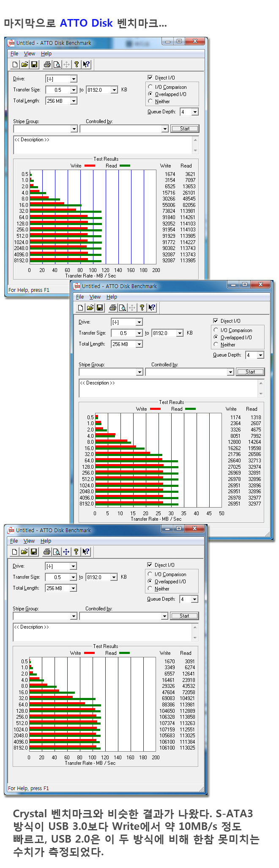The height and width of the screenshot is (868, 279).
Task: Open Queue Depth dropdown in top ATTO window
Action: pyautogui.click(x=195, y=112)
